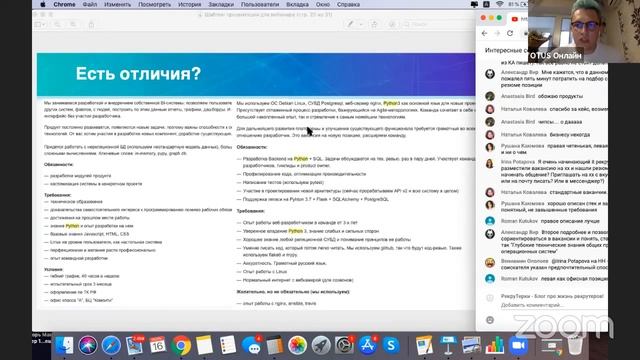640x360 pixels.
Task: Open Reminders list app in Dock
Action: tap(227, 345)
